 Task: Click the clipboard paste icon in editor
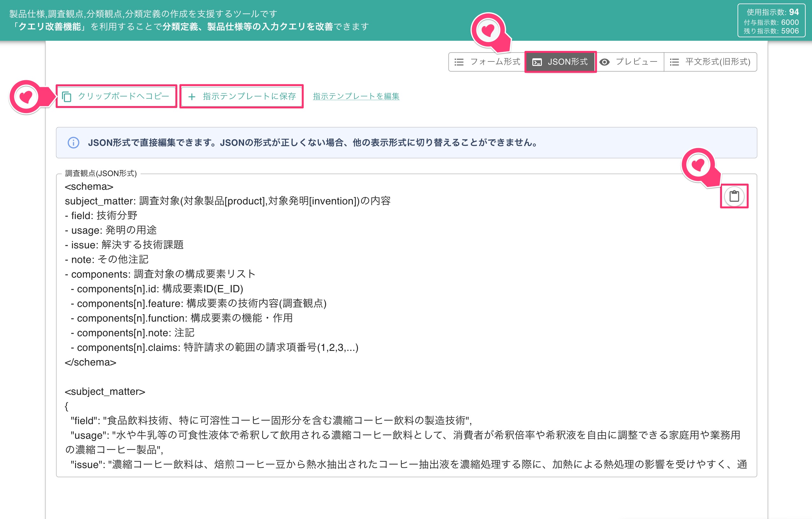[x=734, y=196]
